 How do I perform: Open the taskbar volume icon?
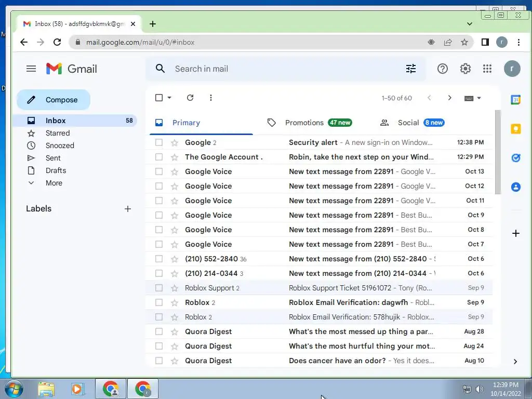480,389
